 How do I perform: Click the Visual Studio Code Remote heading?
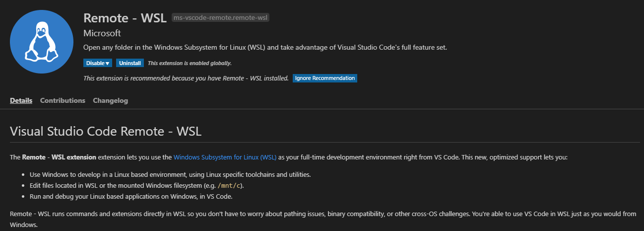point(105,132)
